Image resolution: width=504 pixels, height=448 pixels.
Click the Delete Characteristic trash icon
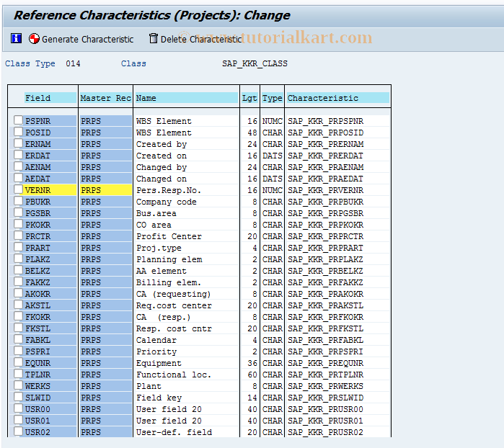(154, 39)
